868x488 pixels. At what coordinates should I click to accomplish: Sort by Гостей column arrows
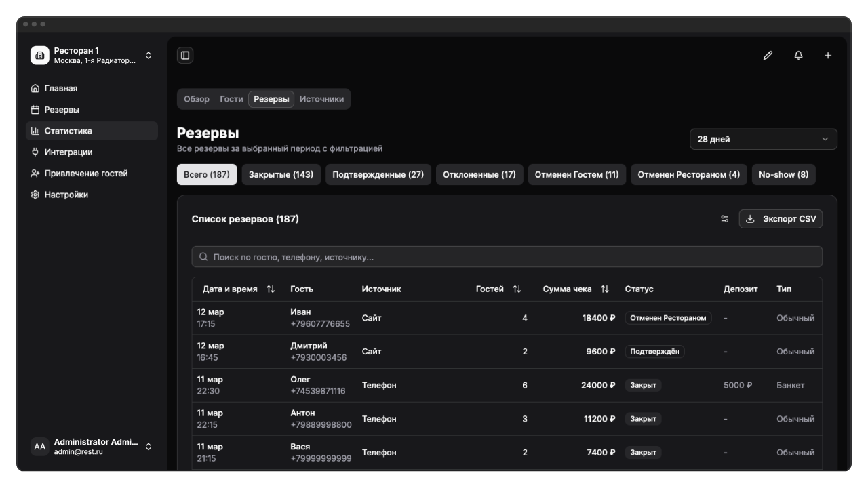517,289
